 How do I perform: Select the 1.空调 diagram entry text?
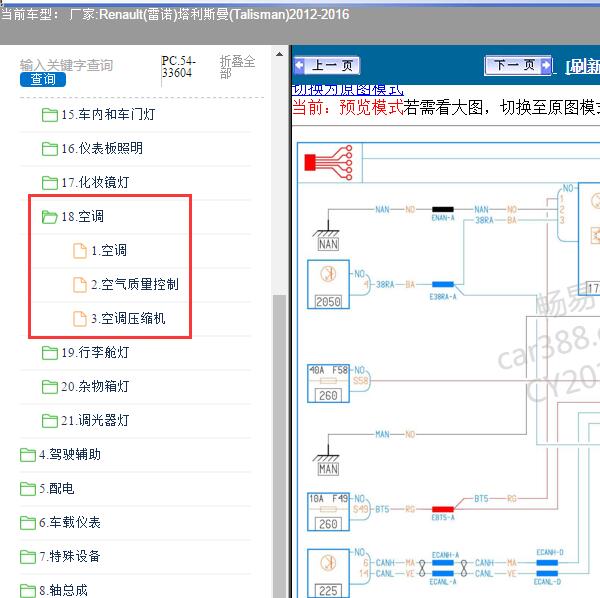point(109,251)
